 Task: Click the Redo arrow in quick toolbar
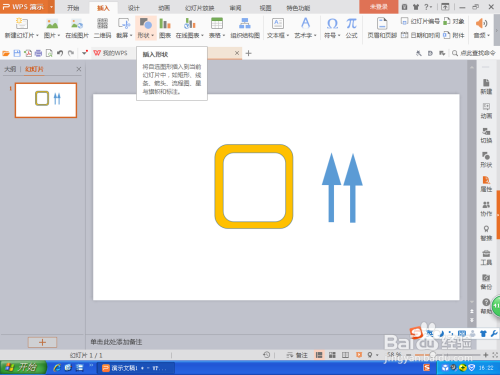pos(71,53)
